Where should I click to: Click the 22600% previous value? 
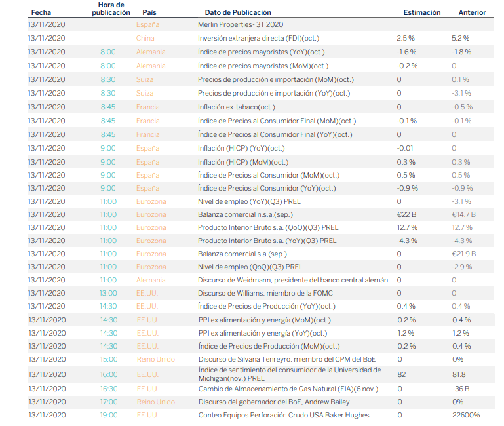466,415
